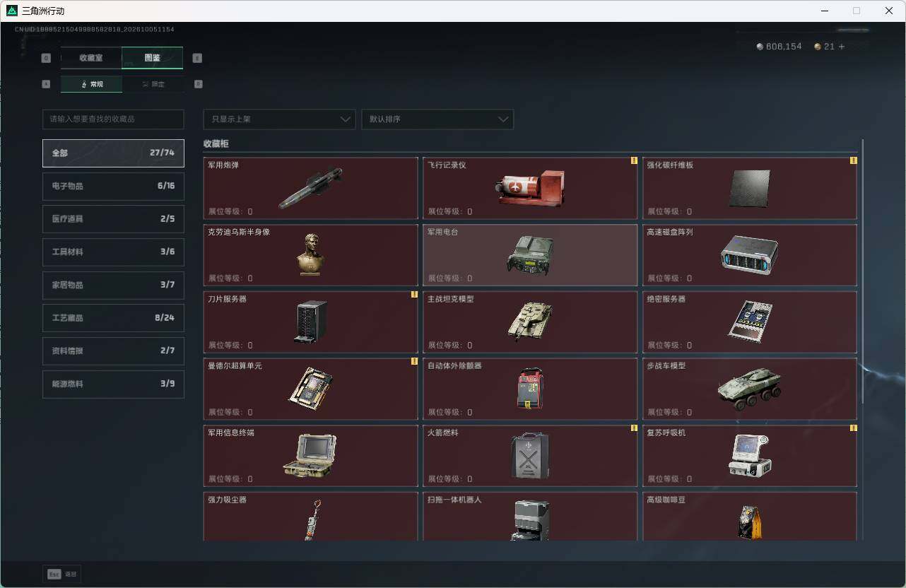906x588 pixels.
Task: Filter by 电子物品 category
Action: pyautogui.click(x=113, y=186)
